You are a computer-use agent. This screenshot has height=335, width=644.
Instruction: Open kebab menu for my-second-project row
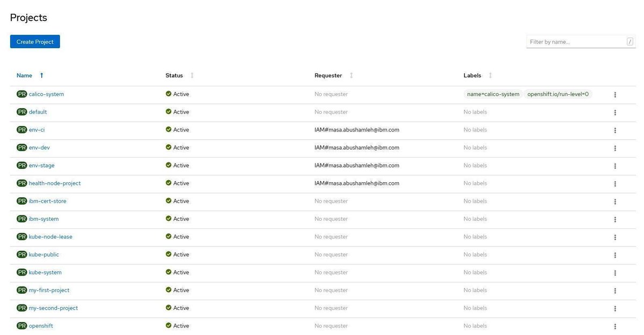[x=615, y=308]
